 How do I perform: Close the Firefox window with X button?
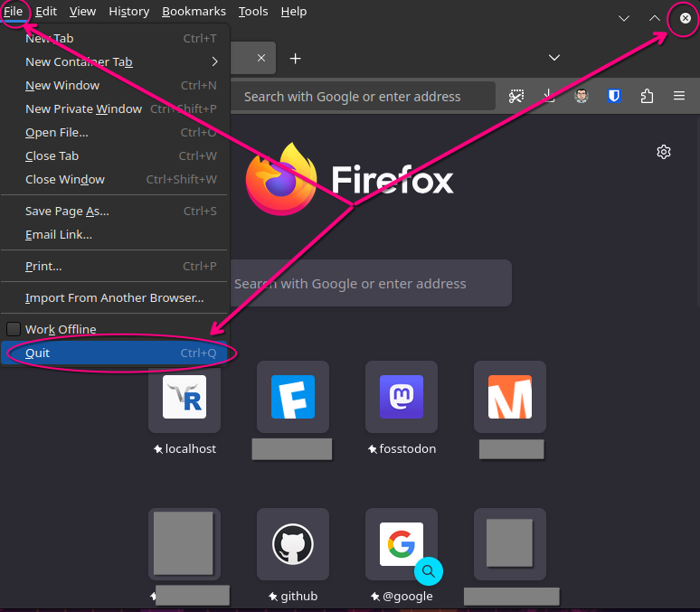click(x=686, y=18)
